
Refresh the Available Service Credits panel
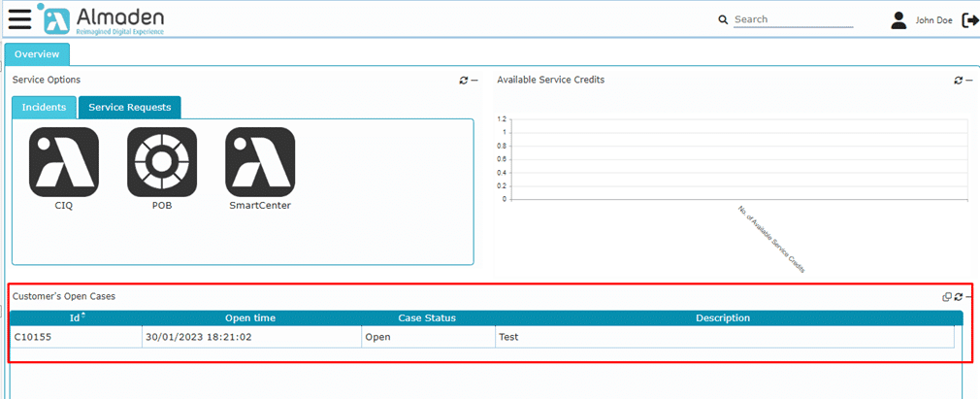pos(958,81)
